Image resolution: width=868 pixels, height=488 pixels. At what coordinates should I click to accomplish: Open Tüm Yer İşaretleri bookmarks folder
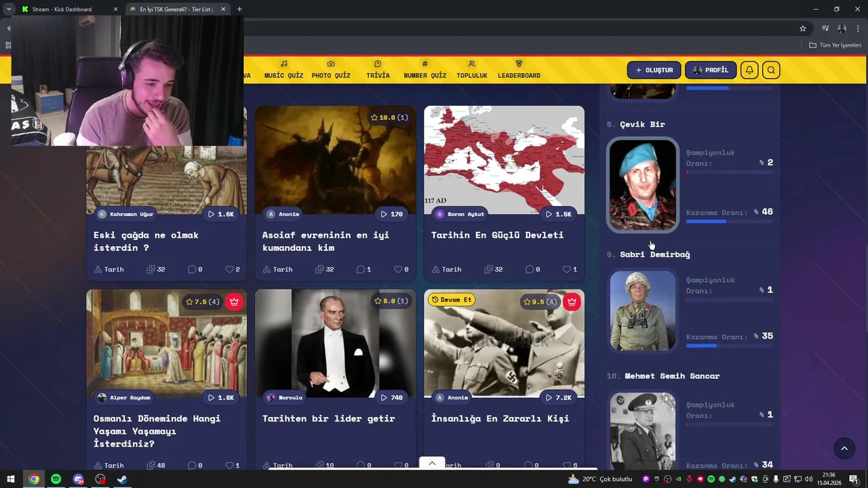click(835, 45)
